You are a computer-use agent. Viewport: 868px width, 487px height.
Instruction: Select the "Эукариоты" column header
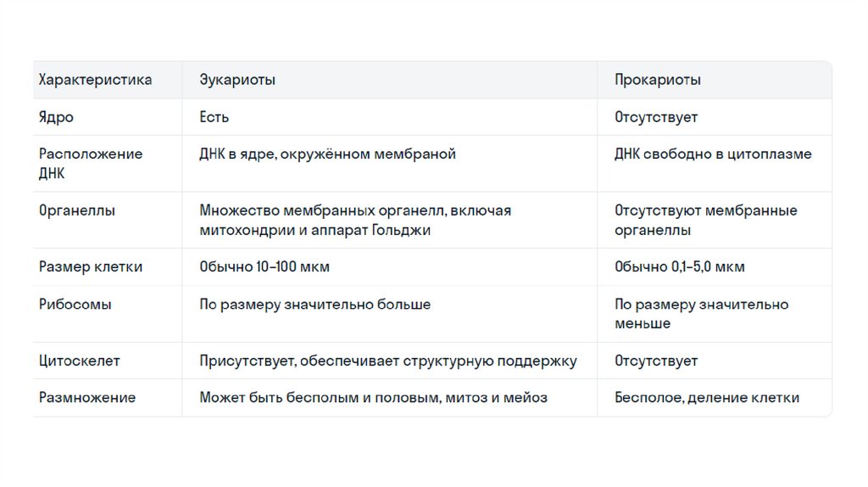(237, 80)
